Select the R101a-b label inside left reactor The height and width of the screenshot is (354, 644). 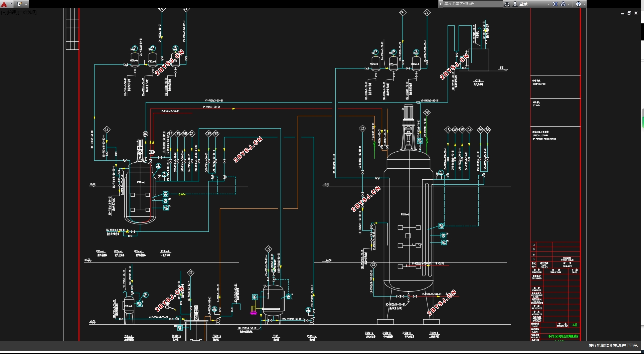(x=141, y=182)
